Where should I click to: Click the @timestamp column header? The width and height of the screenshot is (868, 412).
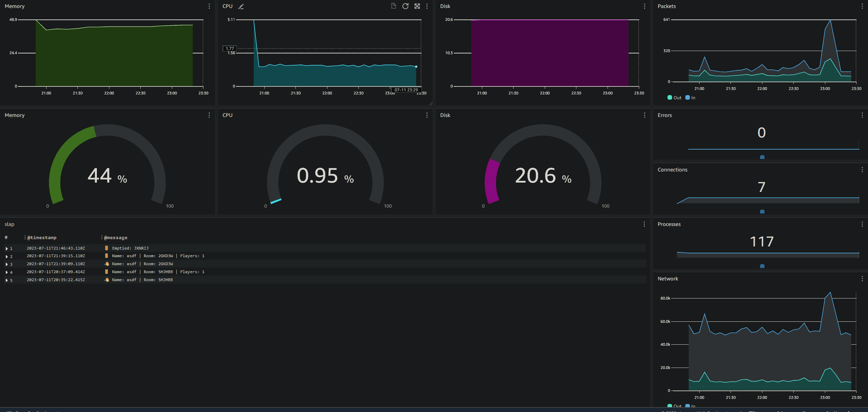click(42, 238)
